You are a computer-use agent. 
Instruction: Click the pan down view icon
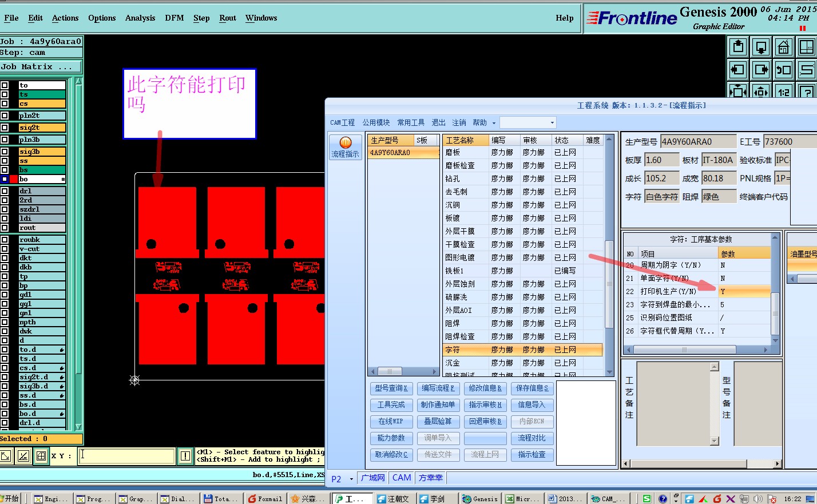[x=761, y=47]
